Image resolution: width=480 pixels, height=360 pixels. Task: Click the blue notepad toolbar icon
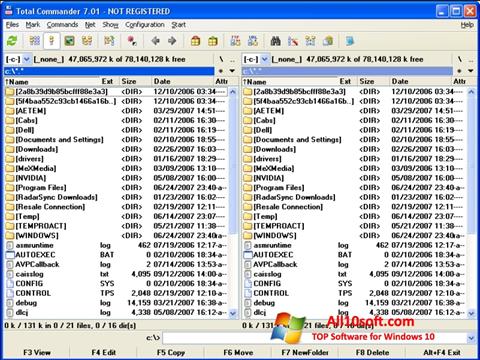[350, 41]
